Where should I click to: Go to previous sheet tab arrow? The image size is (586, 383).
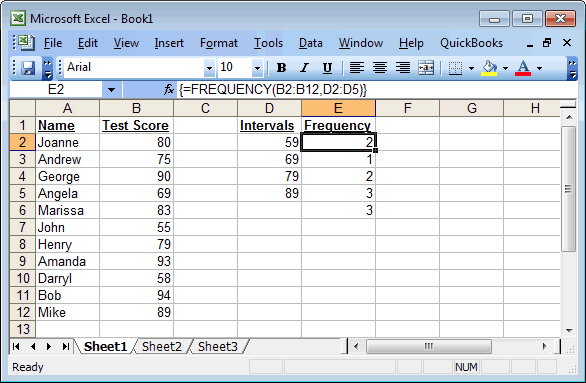pyautogui.click(x=33, y=347)
